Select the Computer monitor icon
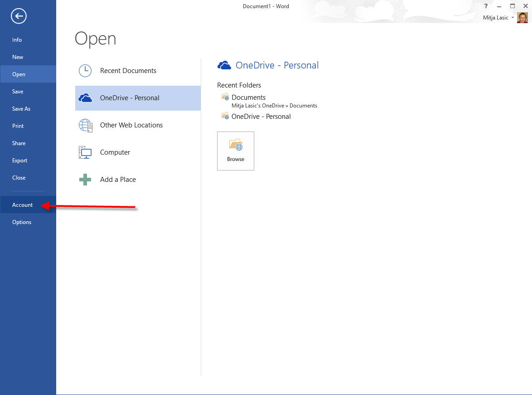The height and width of the screenshot is (395, 532). 85,152
